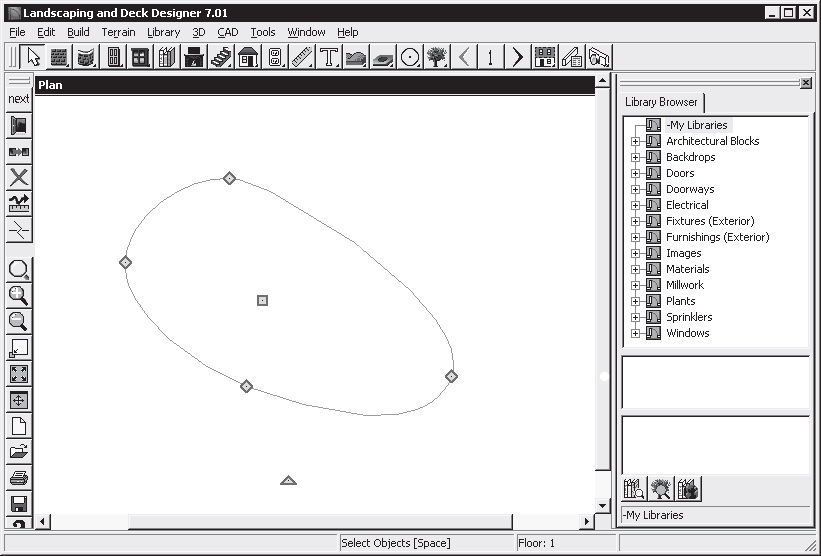Screen dimensions: 821x556
Task: Switch to the Library Browser tab
Action: tap(661, 102)
